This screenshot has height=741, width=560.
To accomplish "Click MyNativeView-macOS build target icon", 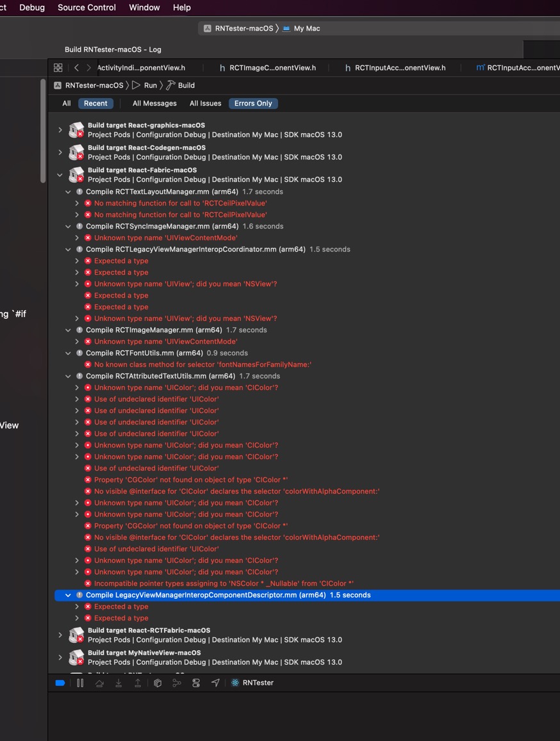I will point(76,657).
